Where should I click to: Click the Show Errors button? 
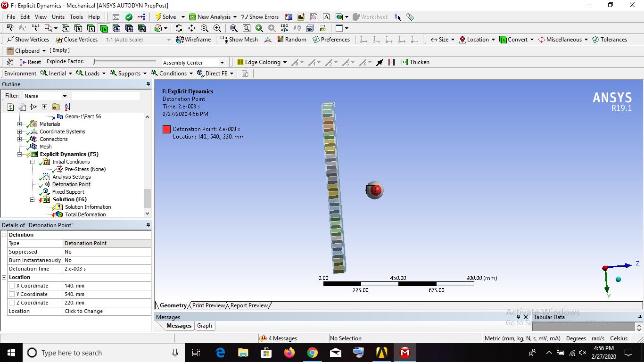coord(260,17)
